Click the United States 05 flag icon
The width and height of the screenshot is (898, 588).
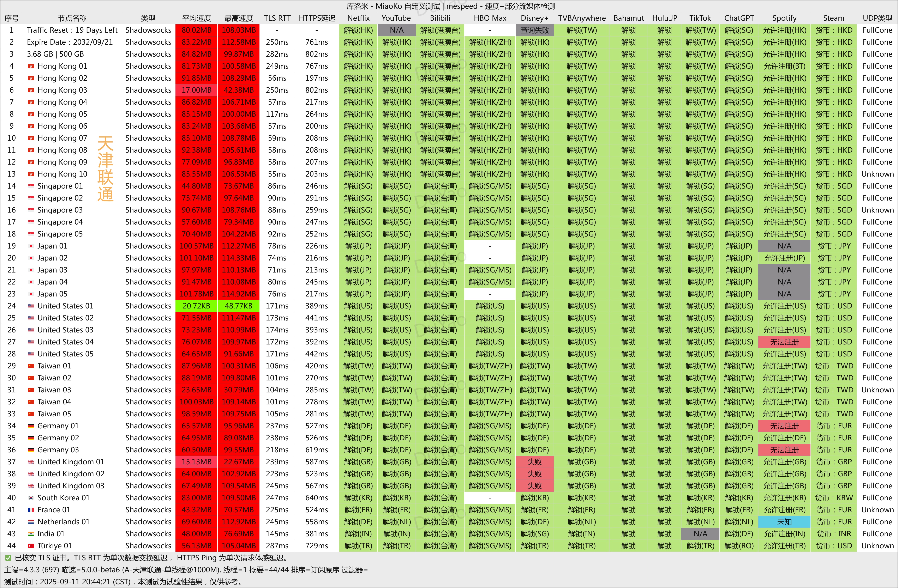[31, 354]
